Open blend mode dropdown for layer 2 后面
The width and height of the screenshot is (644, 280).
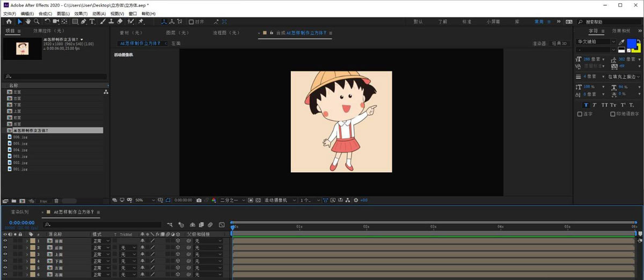pos(101,248)
